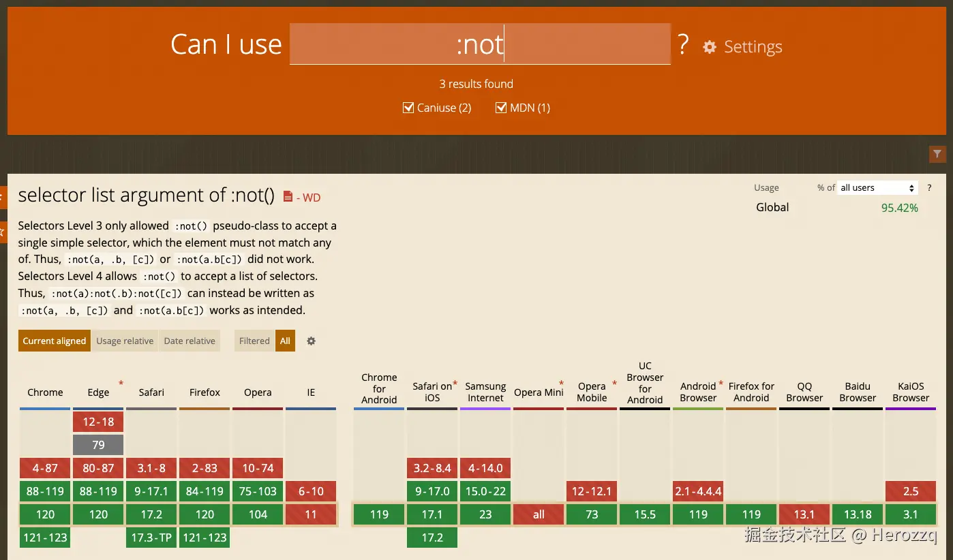Click the Samsung Internet column header
Viewport: 953px width, 560px height.
485,392
